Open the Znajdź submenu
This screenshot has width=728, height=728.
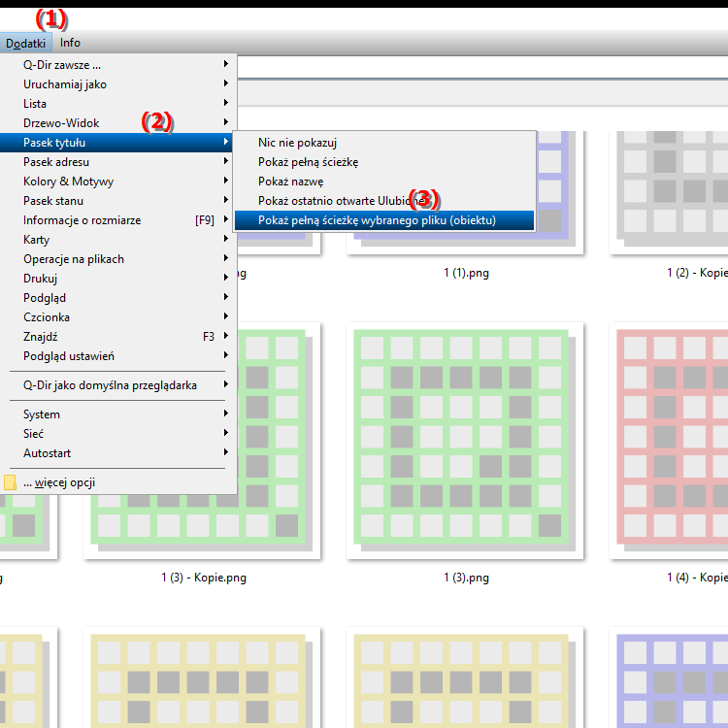click(x=118, y=337)
